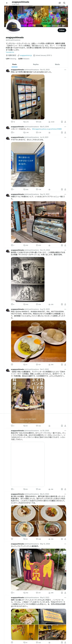Share the Jun 9, 2021 post
Screen dimensions: 72x644
point(65,190)
